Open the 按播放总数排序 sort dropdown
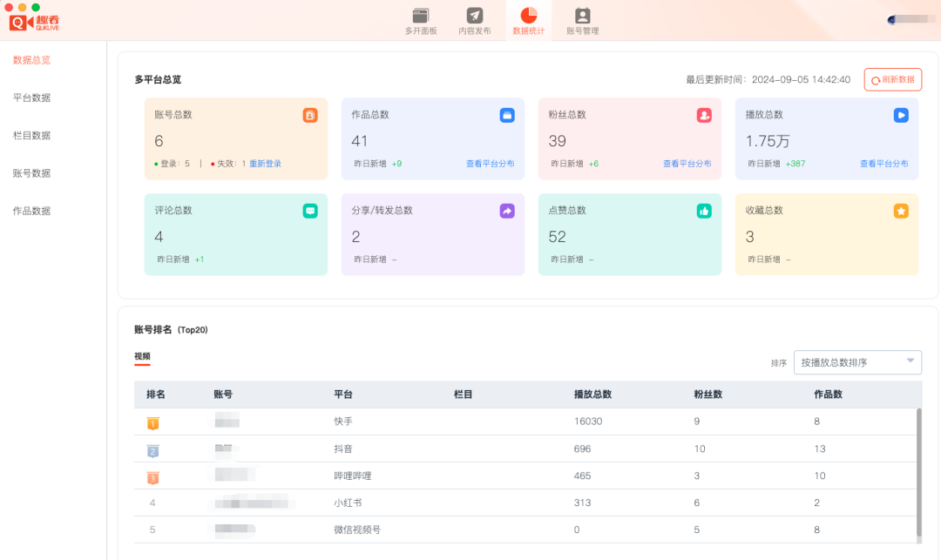 pos(857,362)
